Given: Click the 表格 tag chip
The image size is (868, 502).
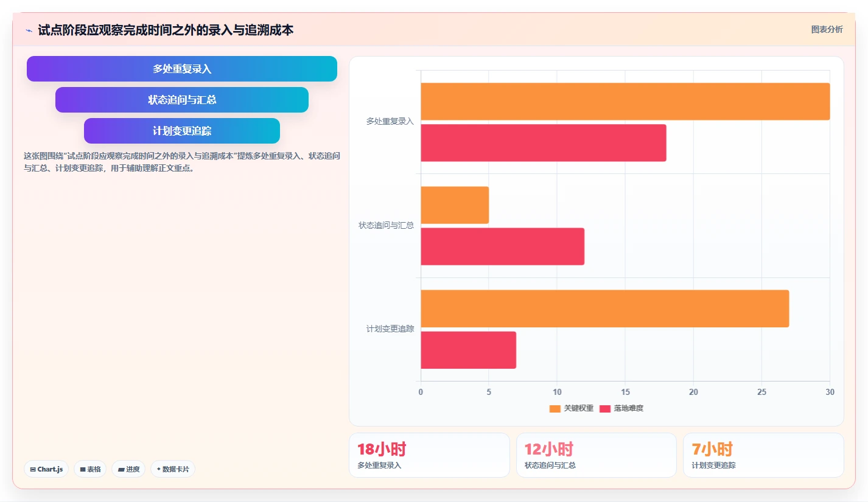Looking at the screenshot, I should 90,469.
